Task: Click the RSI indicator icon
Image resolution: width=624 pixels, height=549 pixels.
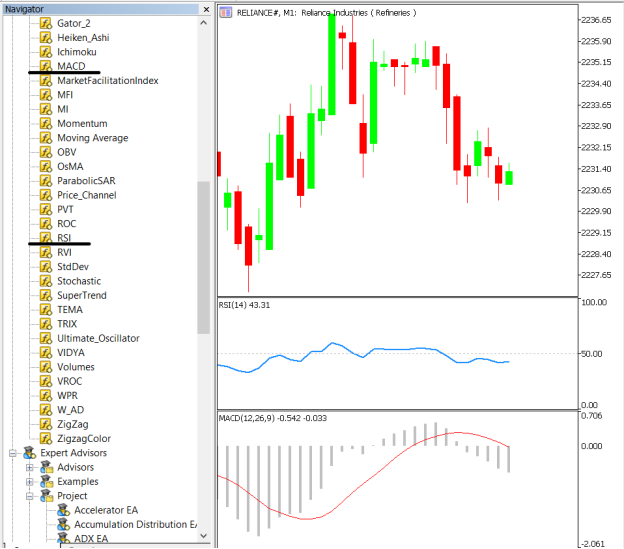Action: click(x=46, y=238)
